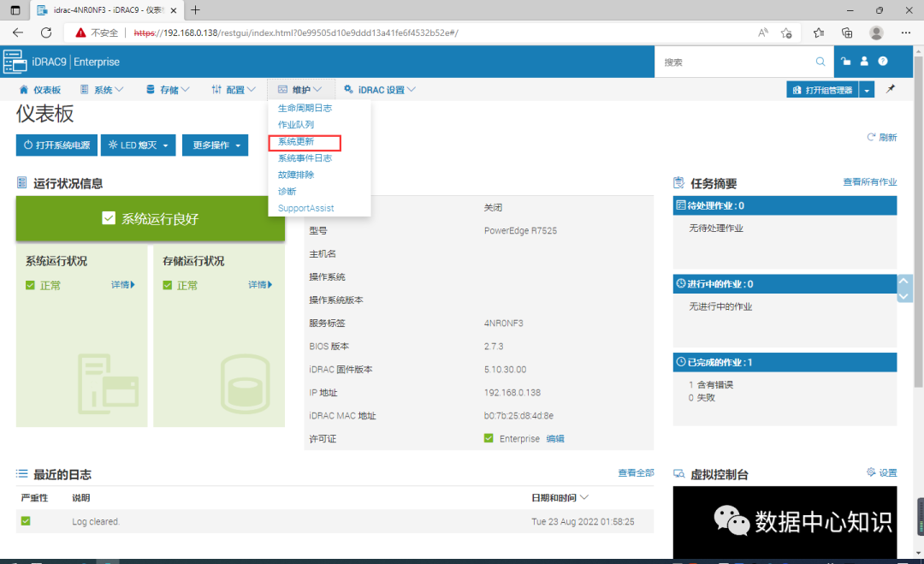Image resolution: width=924 pixels, height=564 pixels.
Task: Click the 运行状况信息 section icon
Action: tap(21, 182)
